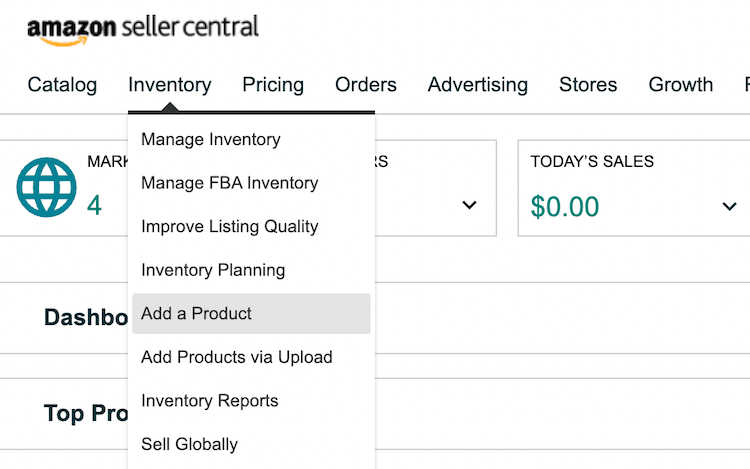Collapse the Inventory menu
Screen dimensions: 750x469
coord(170,85)
